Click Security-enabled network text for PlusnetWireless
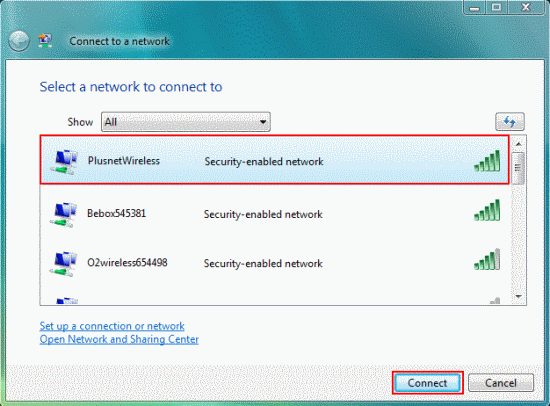550x406 pixels. [x=264, y=162]
